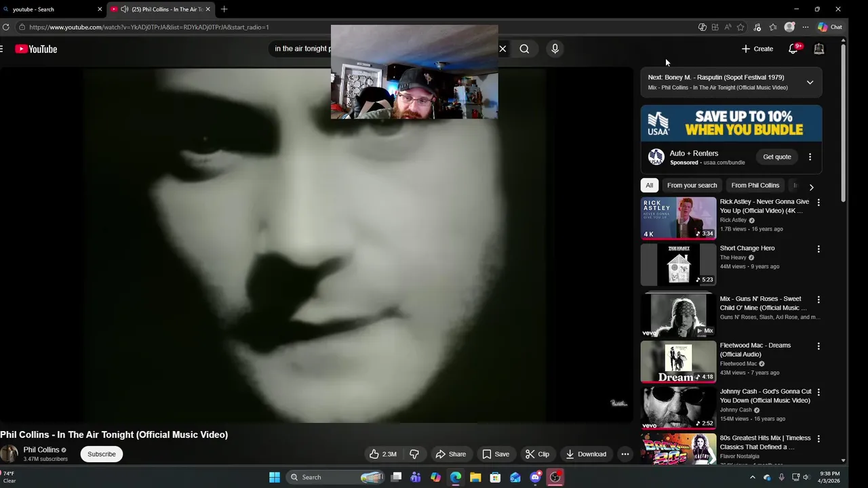Like the video with thumbs up
The width and height of the screenshot is (868, 488).
coord(383,454)
